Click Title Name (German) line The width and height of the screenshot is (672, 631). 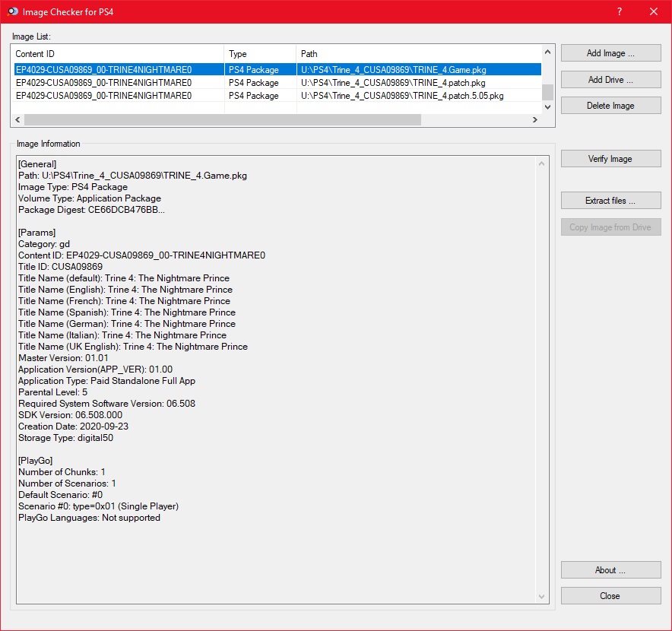127,324
